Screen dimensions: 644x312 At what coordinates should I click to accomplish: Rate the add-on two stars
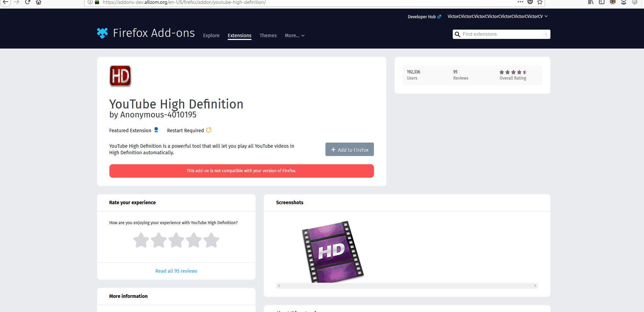(159, 240)
